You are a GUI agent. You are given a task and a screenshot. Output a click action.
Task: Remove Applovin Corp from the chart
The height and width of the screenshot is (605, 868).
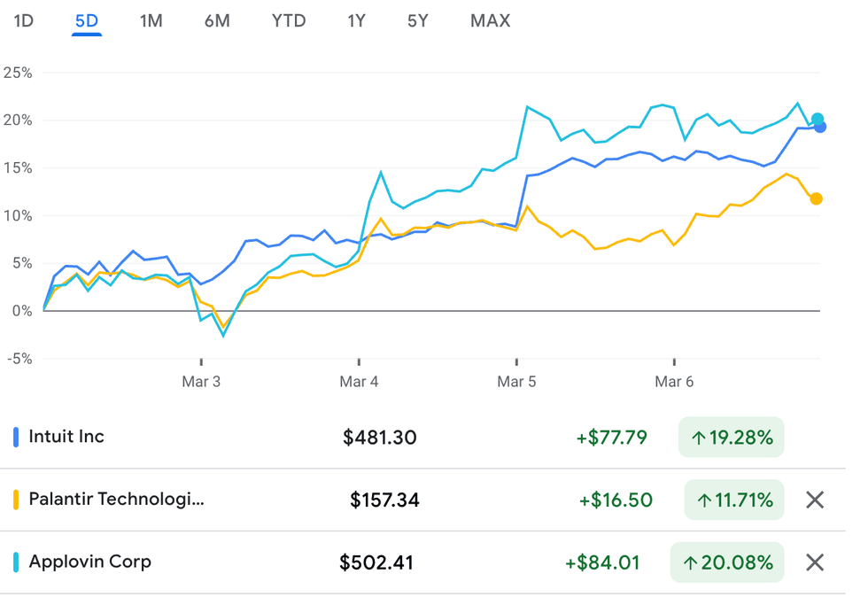click(x=815, y=562)
